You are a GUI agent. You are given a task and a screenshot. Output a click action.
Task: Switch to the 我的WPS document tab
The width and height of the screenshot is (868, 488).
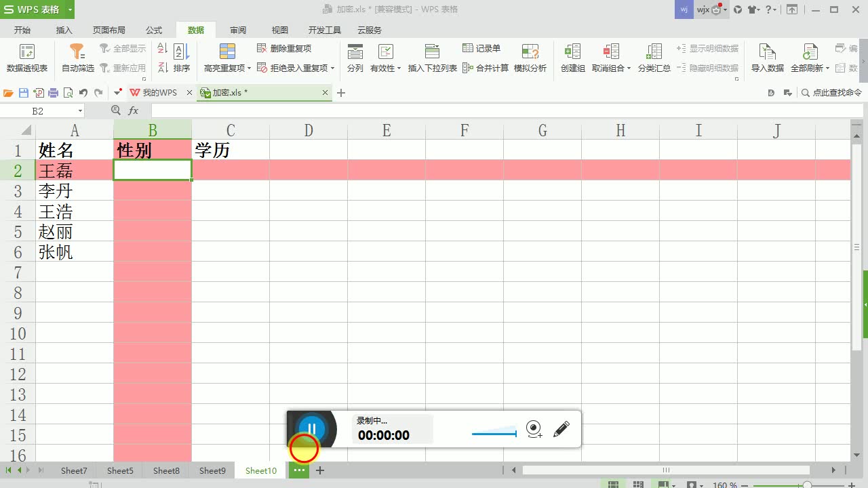click(160, 93)
